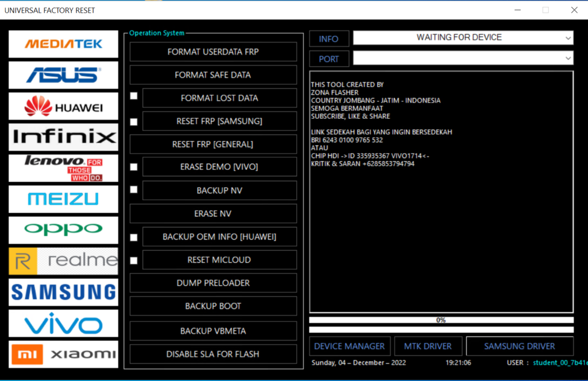Open DEVICE MANAGER
This screenshot has width=588, height=381.
click(350, 346)
